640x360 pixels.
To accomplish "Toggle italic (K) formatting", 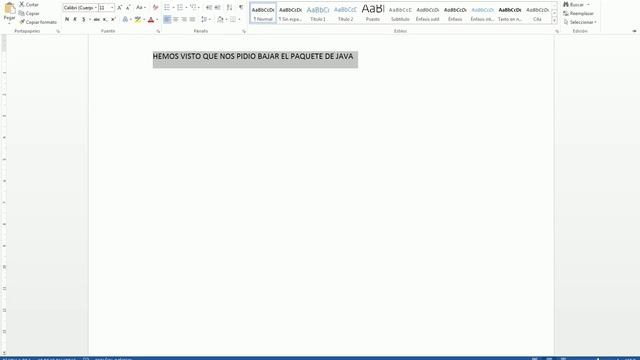I will click(75, 19).
